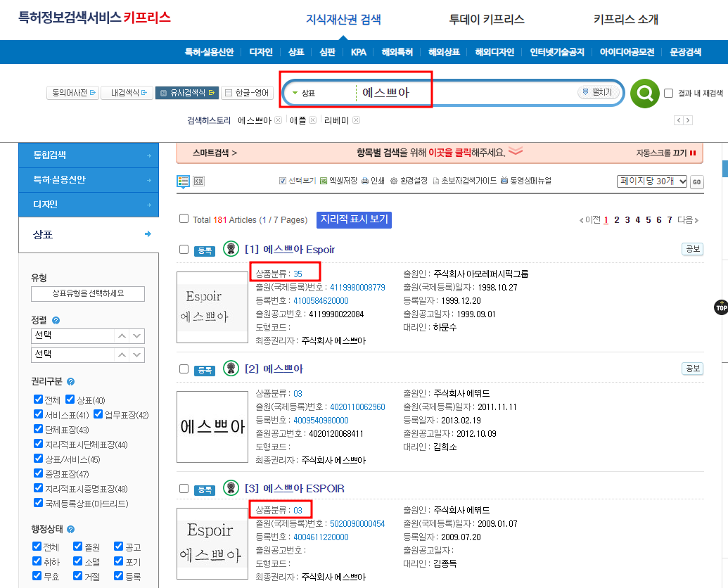Click the 상표 sidebar arrow icon
Viewport: 728px width, 588px height.
pyautogui.click(x=148, y=234)
